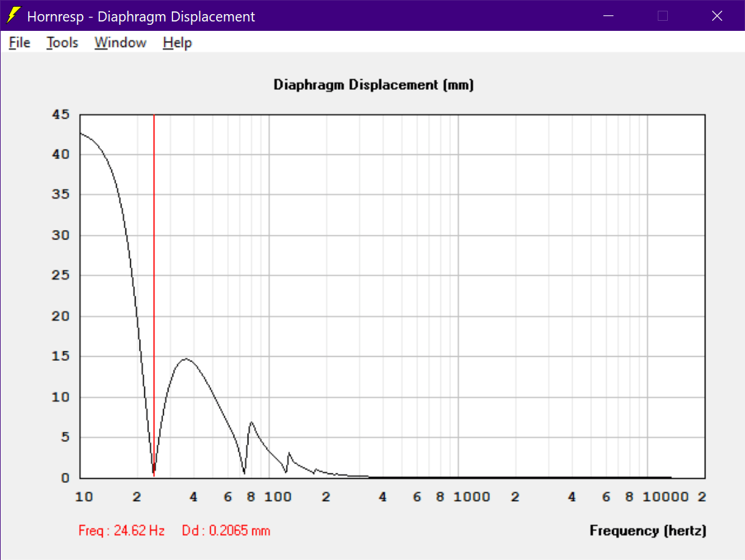Screen dimensions: 745x560
Task: Click the 100 label on the frequency axis
Action: tap(277, 497)
